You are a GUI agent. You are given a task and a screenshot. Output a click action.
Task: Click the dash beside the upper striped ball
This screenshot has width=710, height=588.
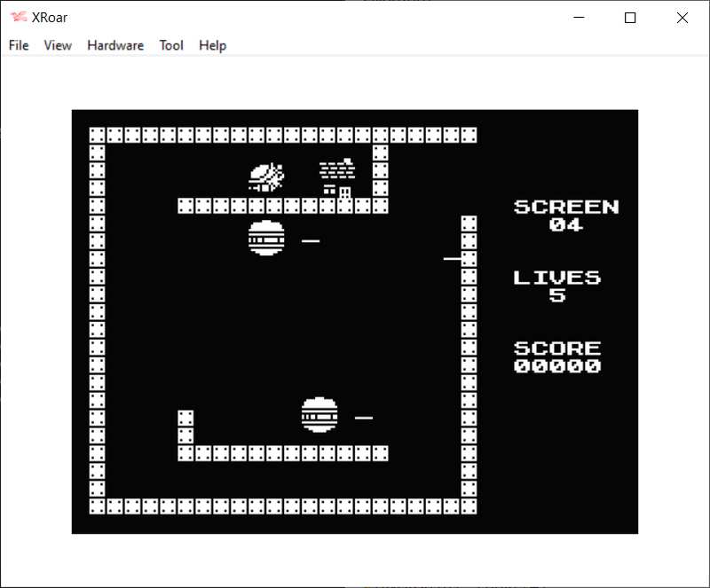(x=311, y=240)
